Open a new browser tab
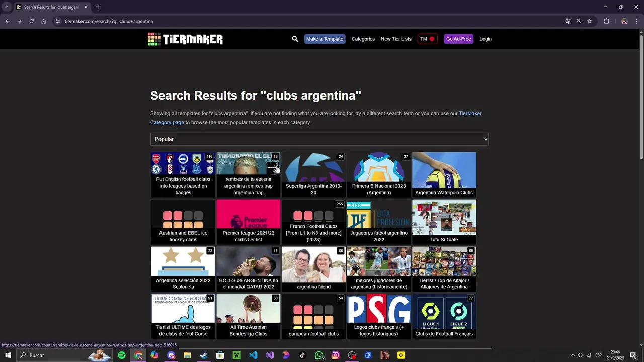This screenshot has width=644, height=362. [98, 7]
